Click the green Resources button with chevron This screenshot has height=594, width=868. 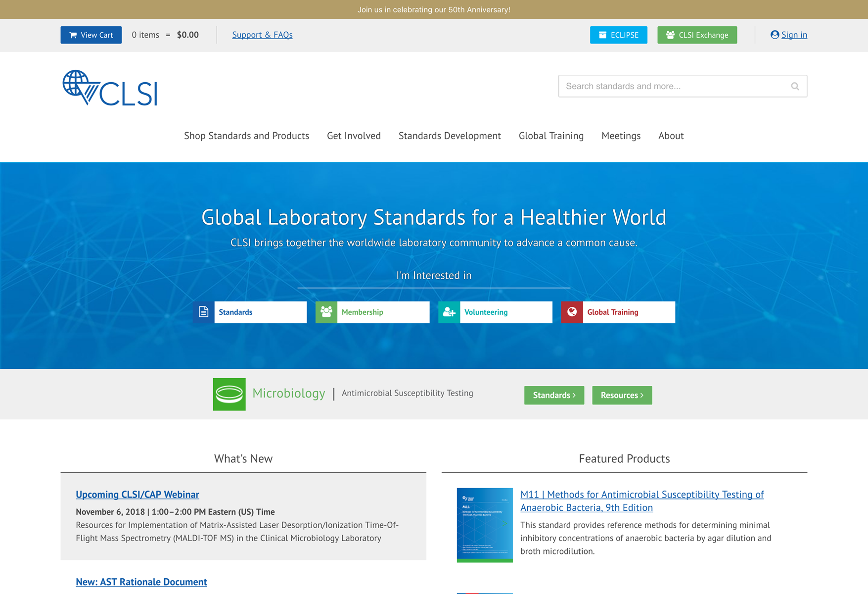click(x=622, y=395)
